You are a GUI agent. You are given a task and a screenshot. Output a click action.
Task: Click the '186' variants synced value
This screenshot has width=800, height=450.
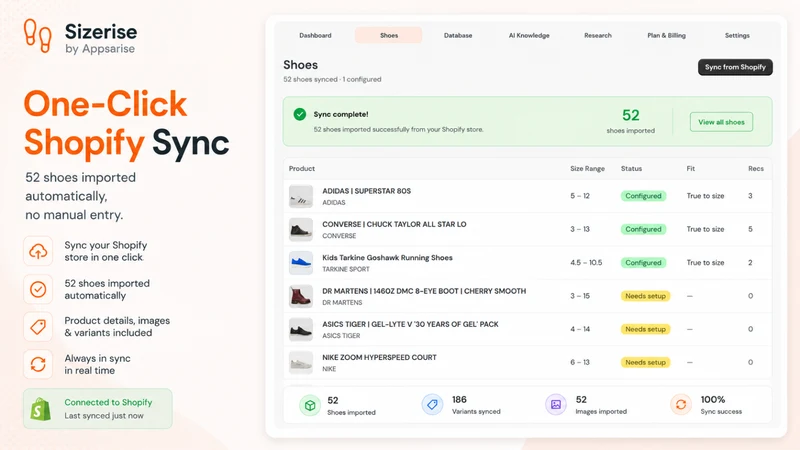pyautogui.click(x=459, y=399)
